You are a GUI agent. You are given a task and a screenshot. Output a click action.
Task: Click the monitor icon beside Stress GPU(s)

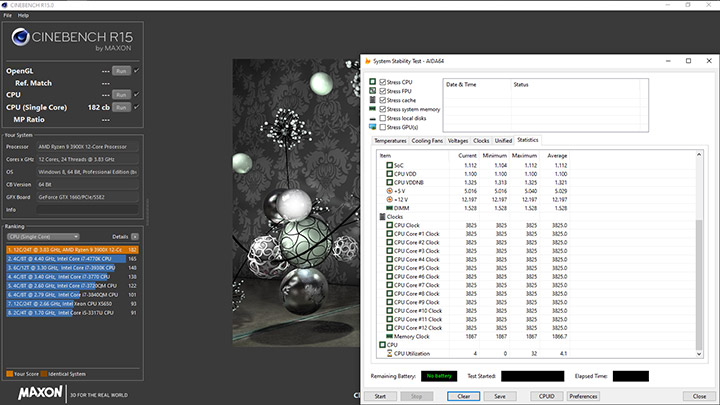point(372,127)
